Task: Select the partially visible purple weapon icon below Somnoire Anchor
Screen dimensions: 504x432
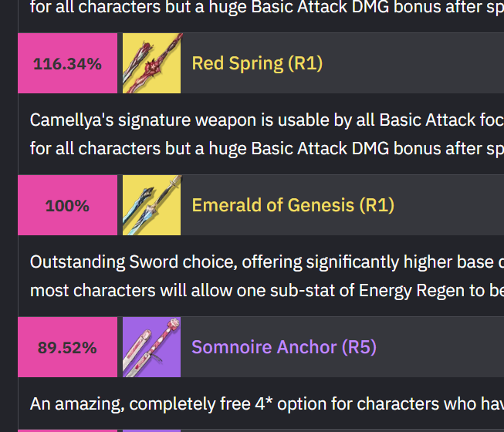Action: click(152, 430)
